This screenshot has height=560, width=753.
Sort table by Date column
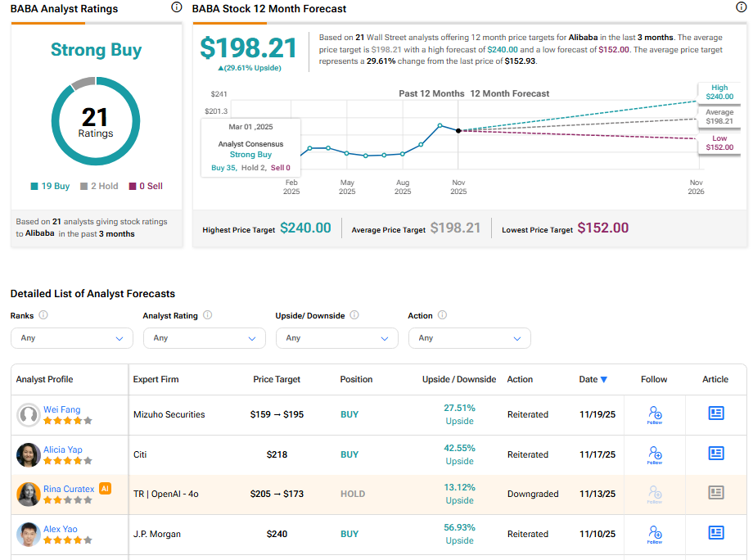(593, 379)
